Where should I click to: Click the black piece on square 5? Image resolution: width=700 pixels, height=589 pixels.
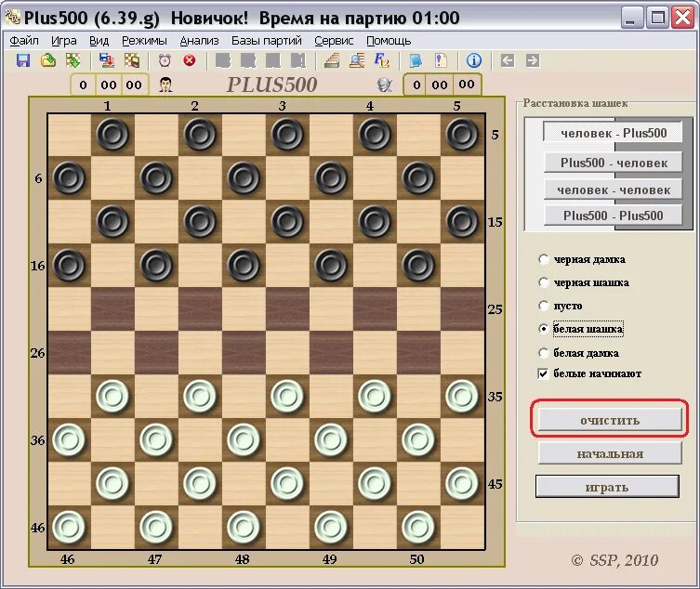pyautogui.click(x=462, y=135)
